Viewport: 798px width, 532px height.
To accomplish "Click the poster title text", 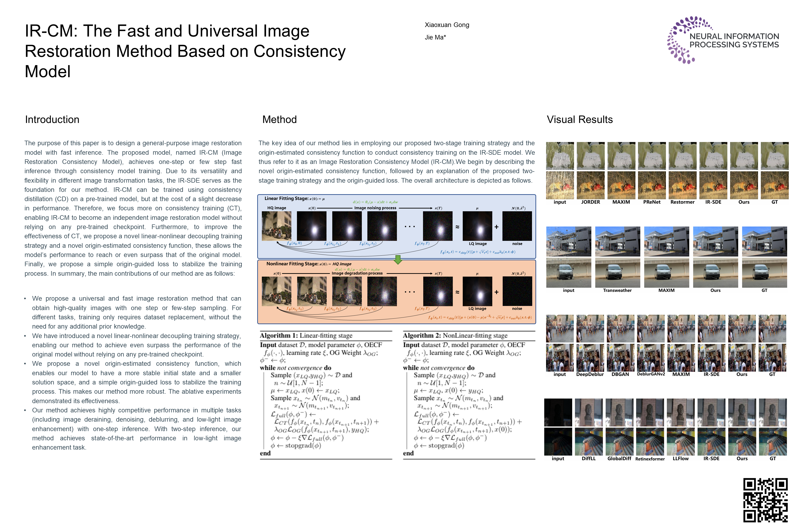I will [x=185, y=51].
